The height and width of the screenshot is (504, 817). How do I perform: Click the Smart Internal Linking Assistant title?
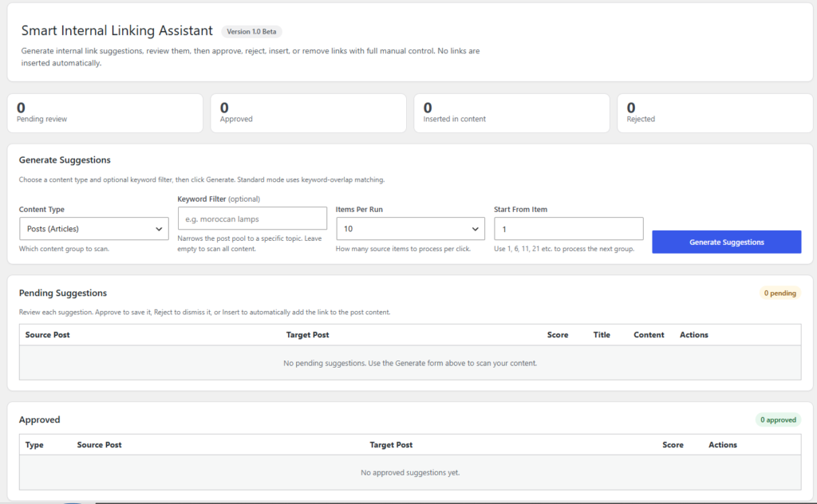click(x=116, y=31)
